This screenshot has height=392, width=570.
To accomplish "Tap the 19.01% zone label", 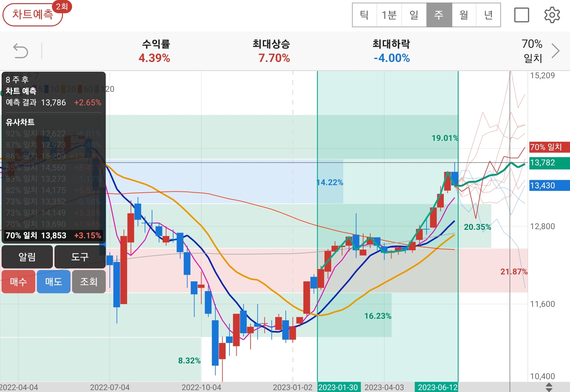I will pyautogui.click(x=445, y=138).
